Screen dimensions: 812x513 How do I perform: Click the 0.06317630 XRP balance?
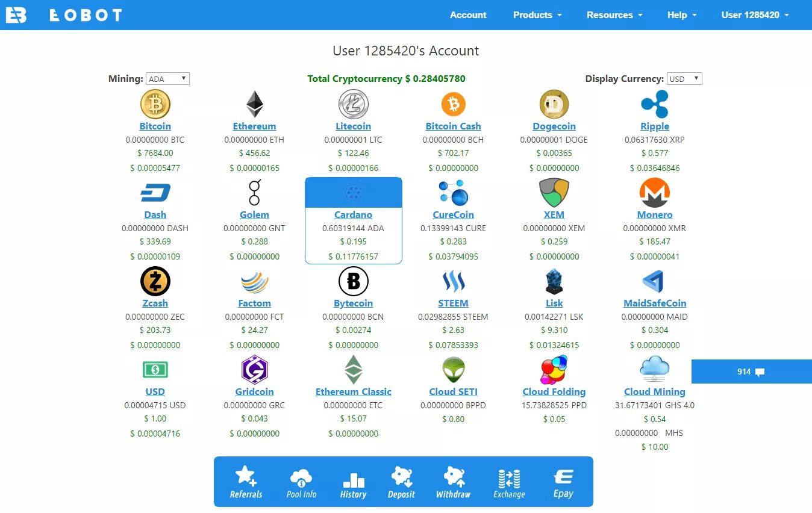tap(655, 140)
